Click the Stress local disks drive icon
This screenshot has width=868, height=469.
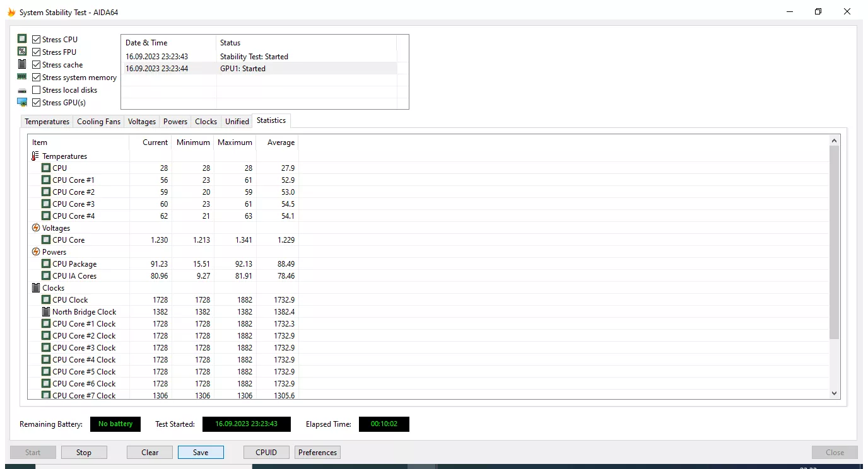(x=22, y=90)
